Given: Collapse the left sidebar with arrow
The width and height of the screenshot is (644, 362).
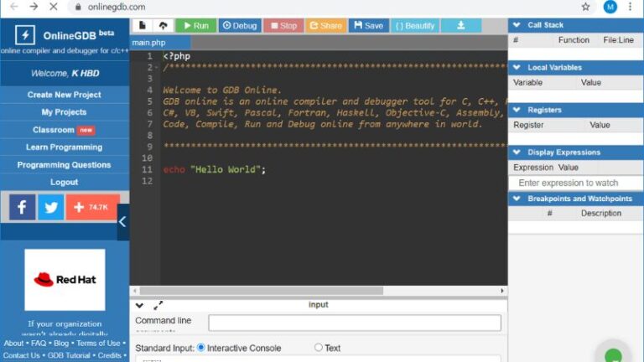Looking at the screenshot, I should 122,222.
